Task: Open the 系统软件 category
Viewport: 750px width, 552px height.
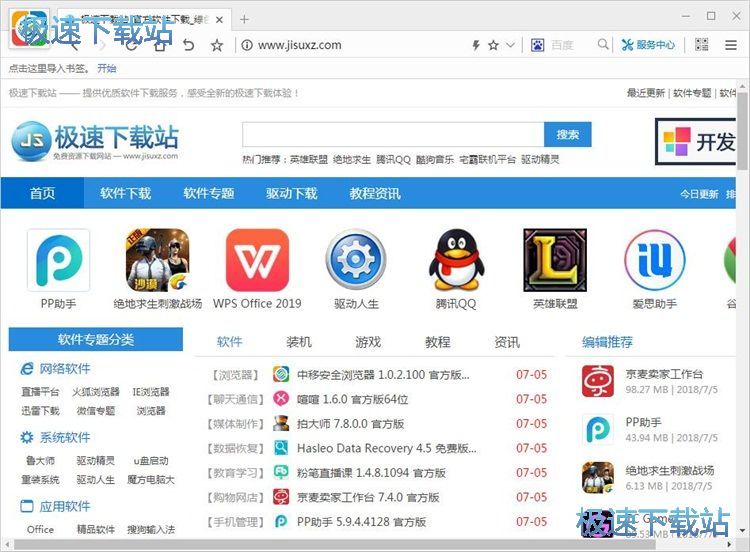Action: [65, 437]
